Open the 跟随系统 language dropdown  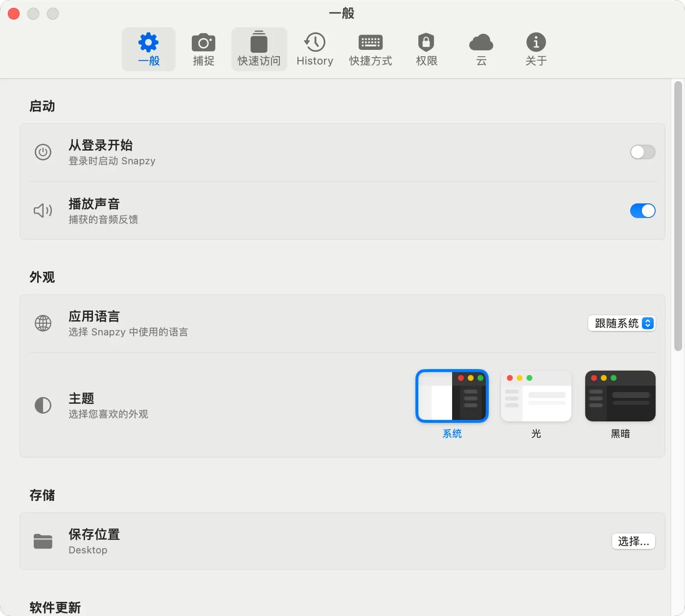click(621, 323)
